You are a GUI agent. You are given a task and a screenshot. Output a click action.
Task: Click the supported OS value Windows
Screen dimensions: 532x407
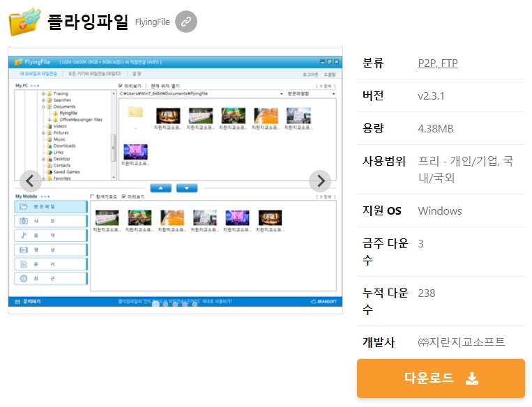click(440, 211)
